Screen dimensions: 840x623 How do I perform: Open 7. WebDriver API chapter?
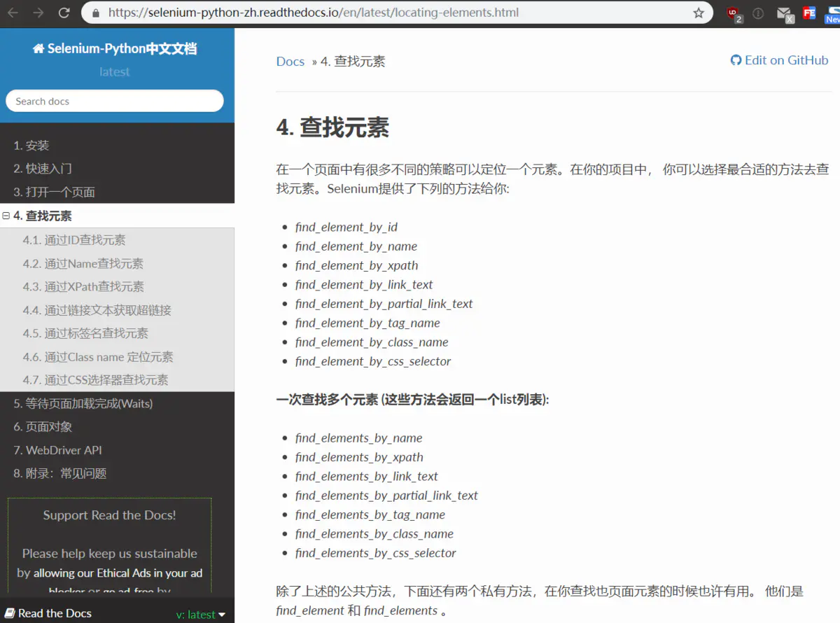(x=58, y=450)
